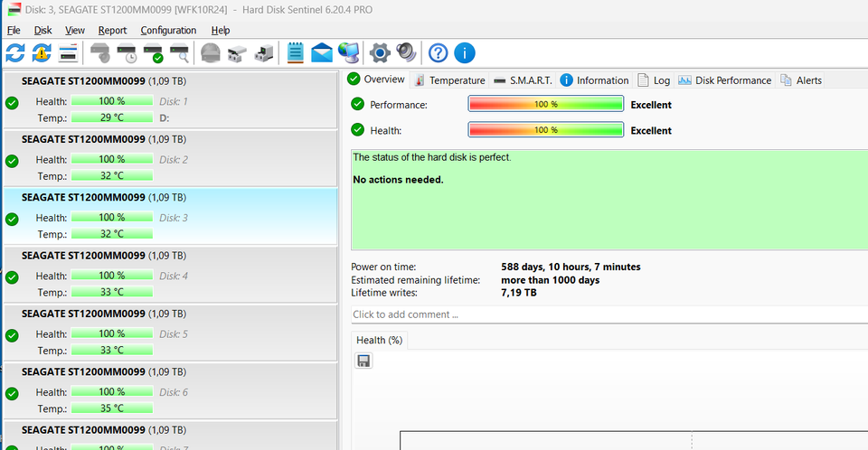Click the Performance 100 % gradient bar

546,104
